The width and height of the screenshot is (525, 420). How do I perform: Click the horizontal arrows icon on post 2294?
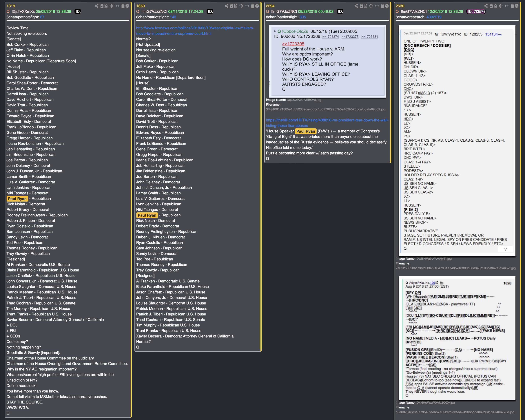(x=377, y=6)
